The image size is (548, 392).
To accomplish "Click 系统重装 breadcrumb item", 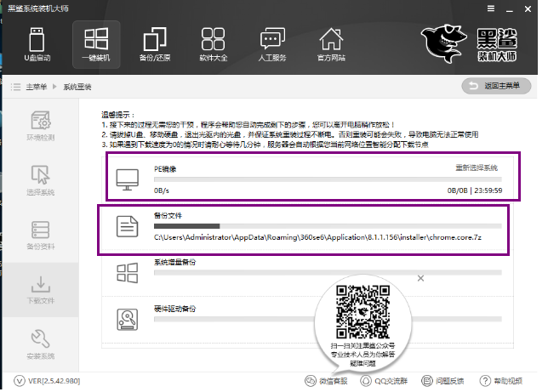I will point(77,87).
